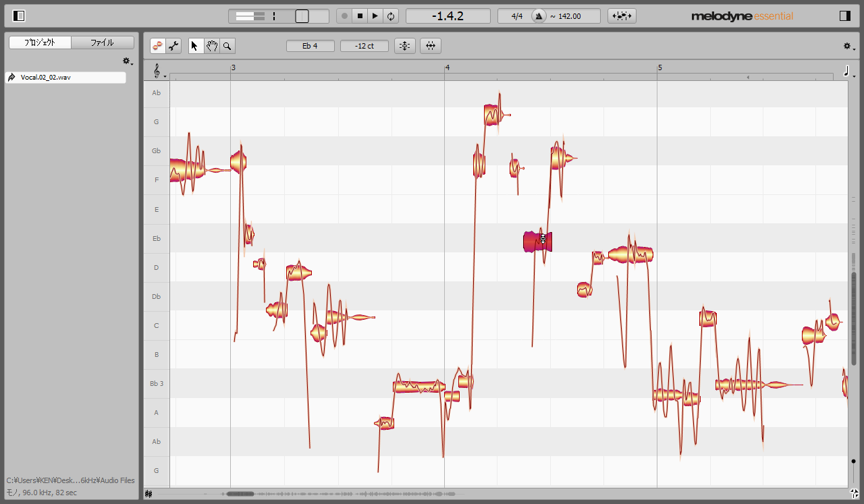Viewport: 864px width, 504px height.
Task: Switch to the プロジェクト tab
Action: pos(40,43)
